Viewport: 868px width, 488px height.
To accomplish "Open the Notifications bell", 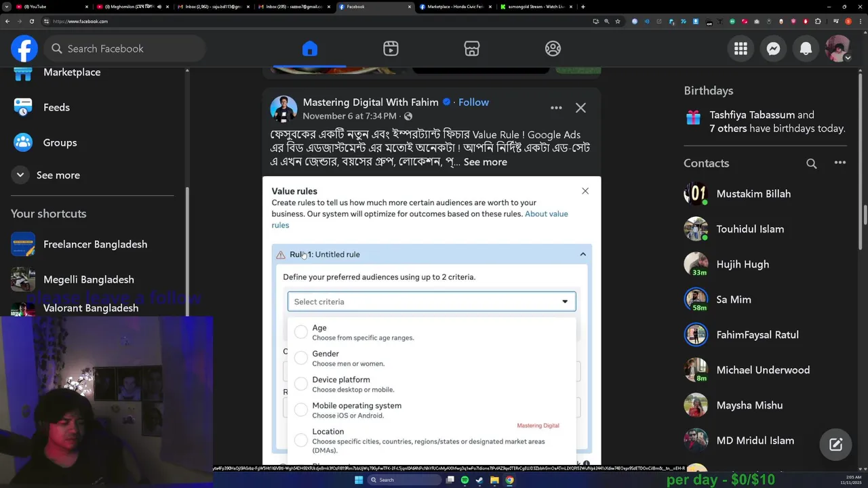I will 806,49.
